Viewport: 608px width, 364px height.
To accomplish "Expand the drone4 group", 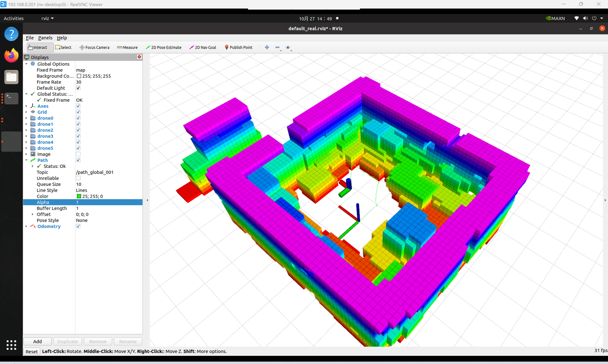I will [26, 142].
